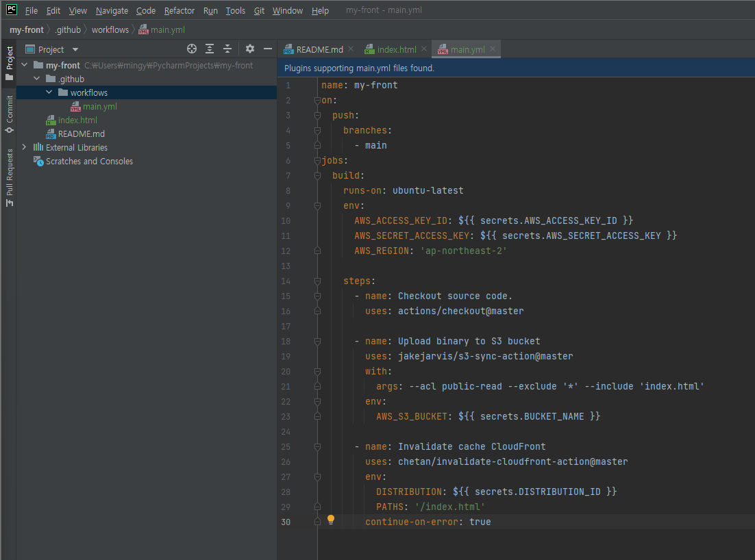Open the Project view dropdown arrow
Screen dimensions: 755x560
pyautogui.click(x=75, y=49)
